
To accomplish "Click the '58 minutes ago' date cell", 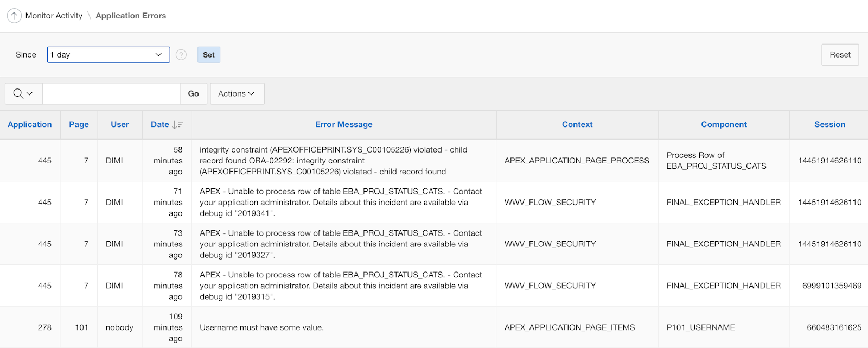I will pos(168,161).
